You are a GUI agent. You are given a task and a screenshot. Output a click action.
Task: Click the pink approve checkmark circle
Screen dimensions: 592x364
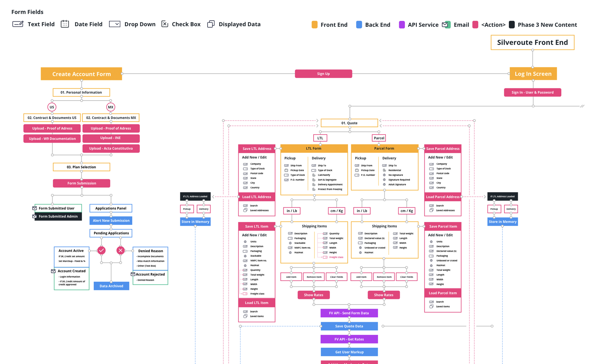(x=101, y=250)
